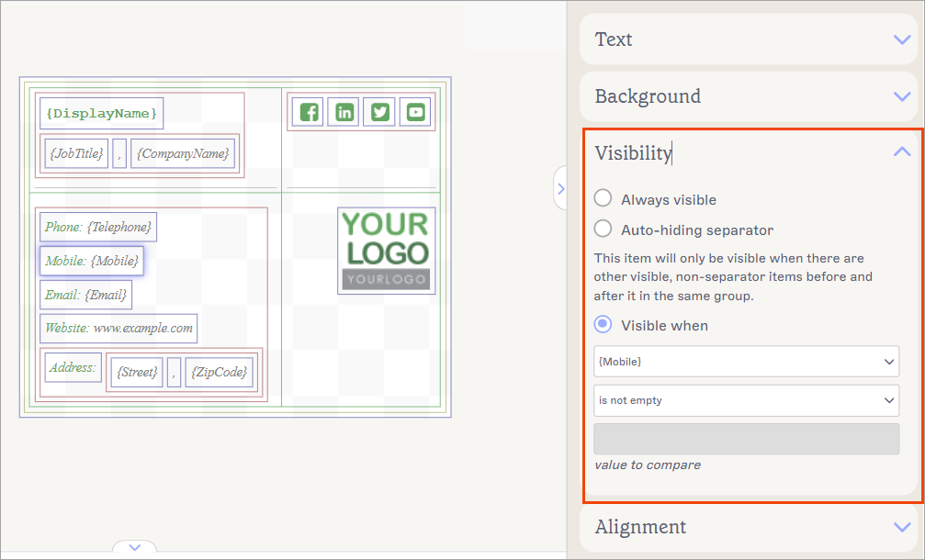Select comma separator between Street and ZipCode
This screenshot has height=560, width=925.
174,372
